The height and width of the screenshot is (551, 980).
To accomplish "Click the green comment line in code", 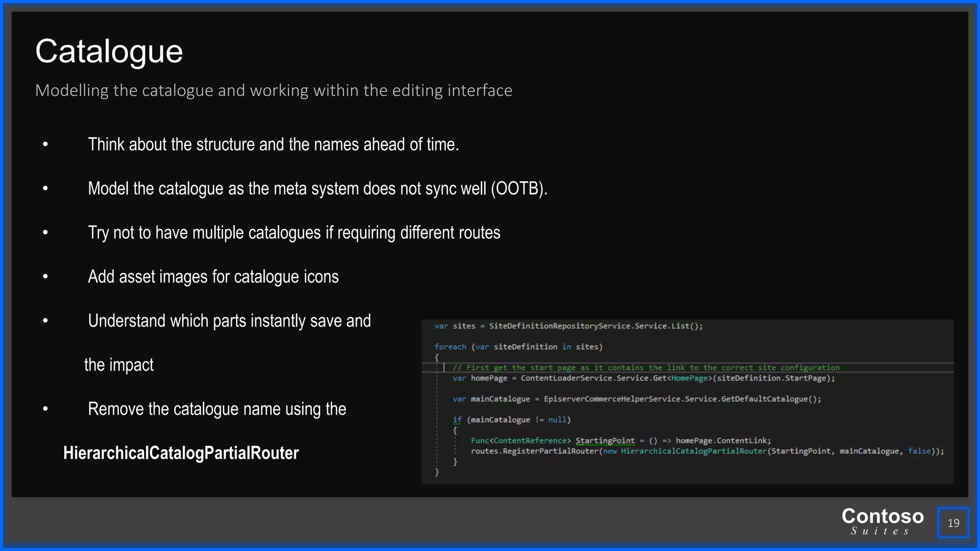I will point(646,368).
